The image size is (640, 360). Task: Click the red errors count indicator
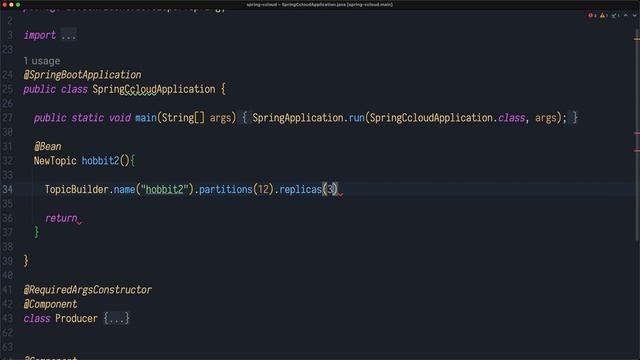(x=592, y=16)
